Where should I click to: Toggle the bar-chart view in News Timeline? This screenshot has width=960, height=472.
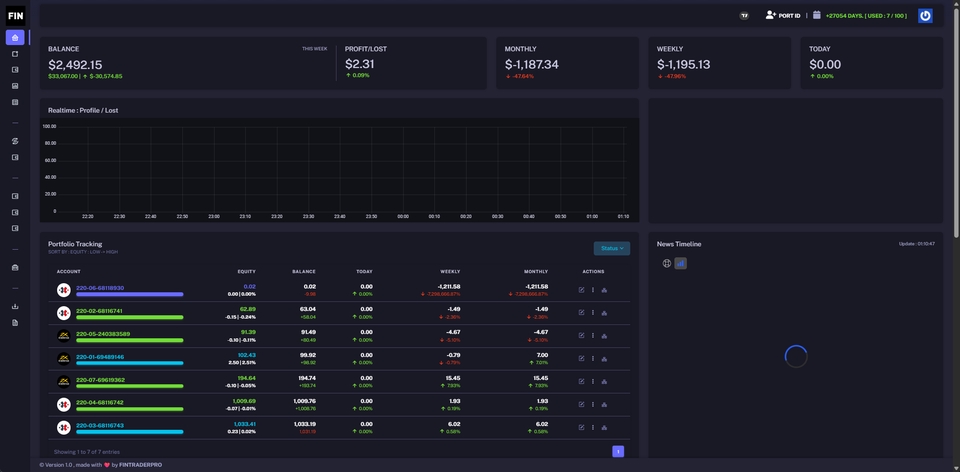[681, 264]
